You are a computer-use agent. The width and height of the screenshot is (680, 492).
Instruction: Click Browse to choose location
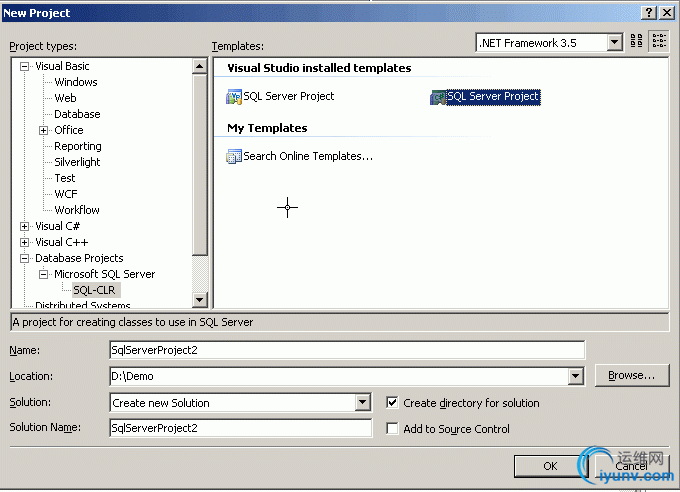(x=632, y=375)
